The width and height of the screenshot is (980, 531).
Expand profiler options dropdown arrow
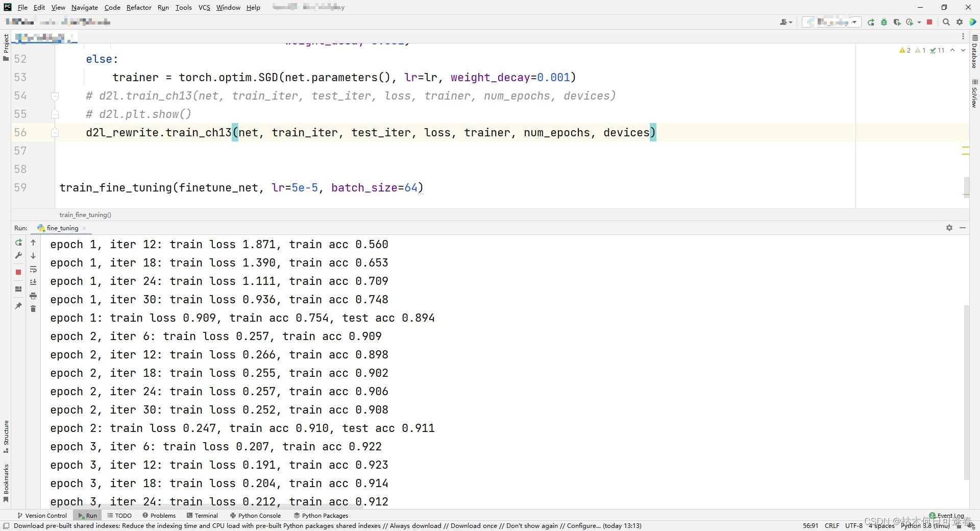click(919, 22)
